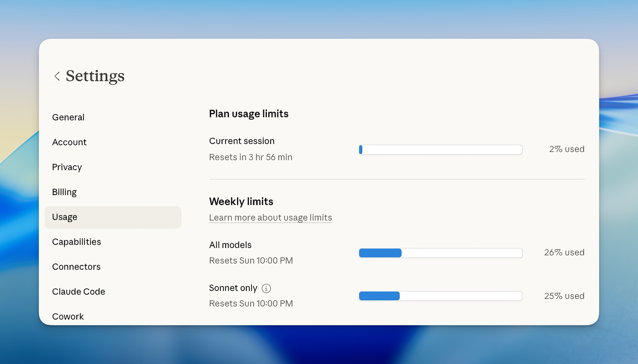Open the Claude Code settings section
This screenshot has height=364, width=638.
coord(113,292)
